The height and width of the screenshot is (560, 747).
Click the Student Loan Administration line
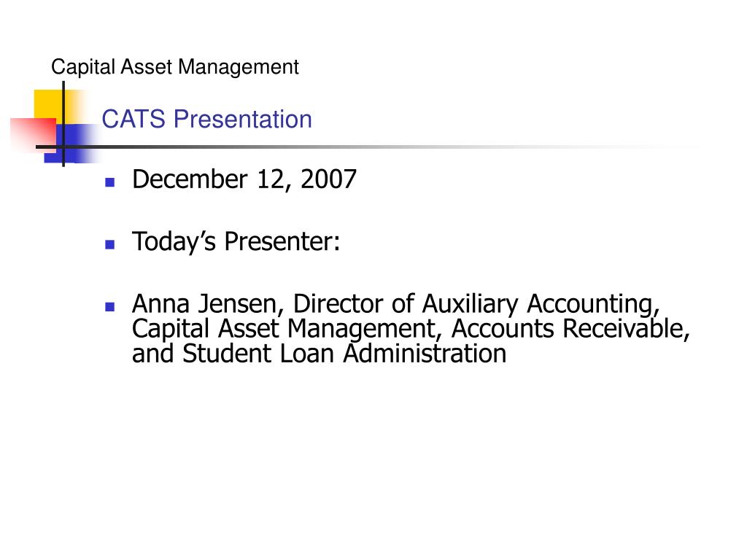click(x=319, y=354)
